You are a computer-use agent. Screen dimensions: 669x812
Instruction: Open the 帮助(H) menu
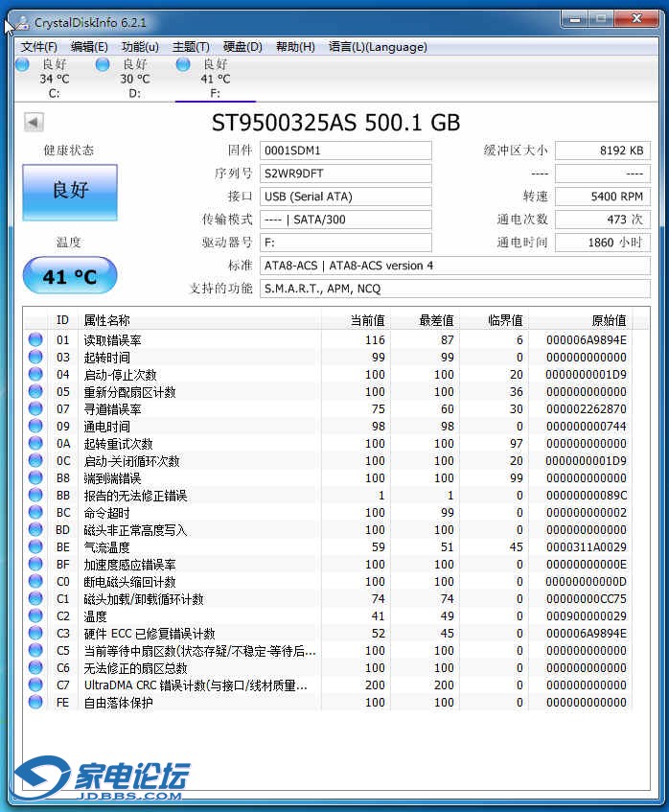295,47
